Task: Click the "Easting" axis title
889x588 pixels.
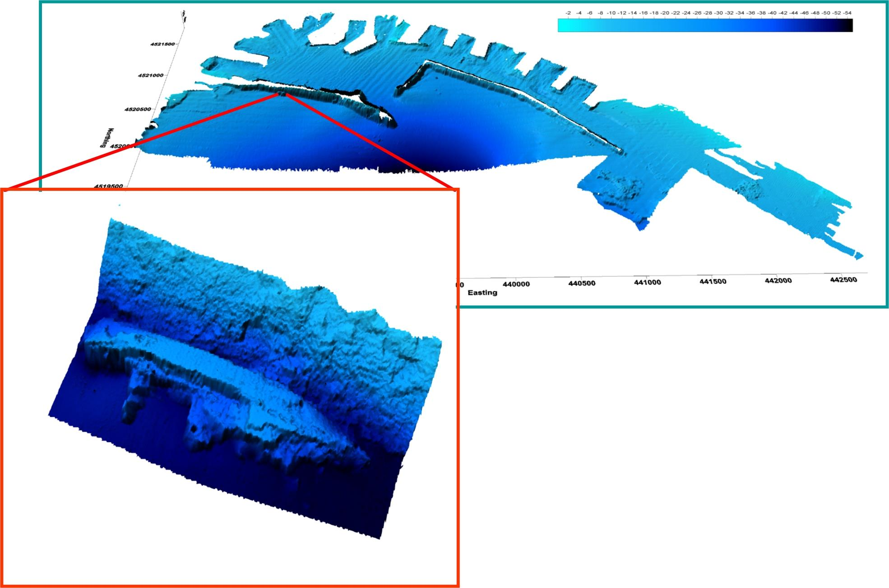Action: 482,292
